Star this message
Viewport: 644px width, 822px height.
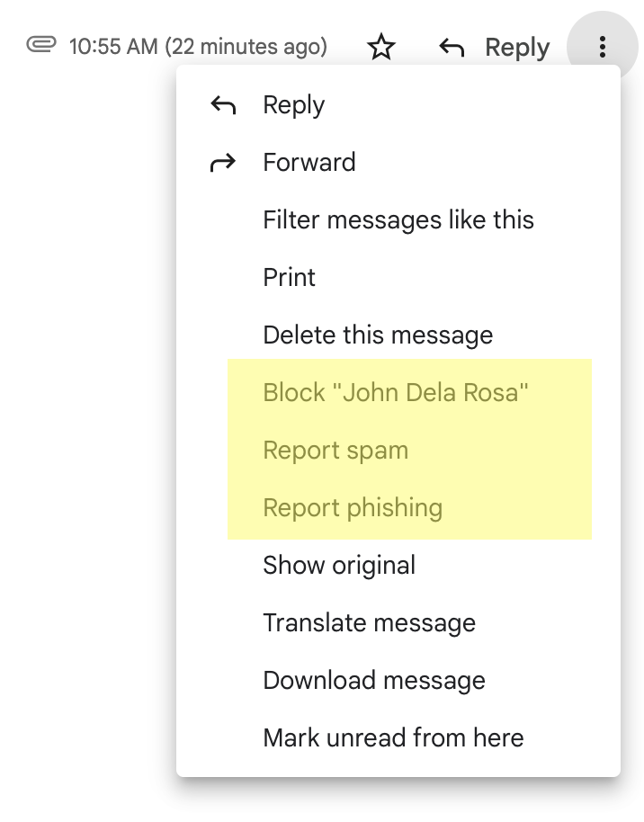click(382, 47)
